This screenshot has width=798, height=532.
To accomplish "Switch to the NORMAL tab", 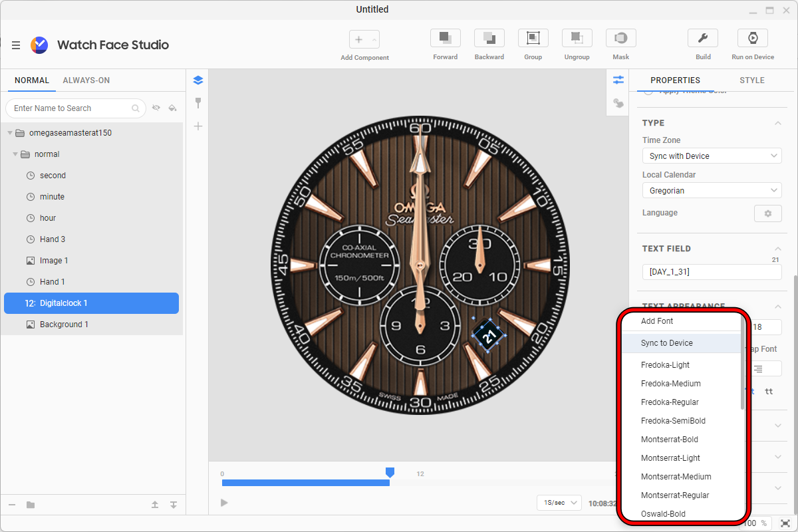I will click(32, 80).
